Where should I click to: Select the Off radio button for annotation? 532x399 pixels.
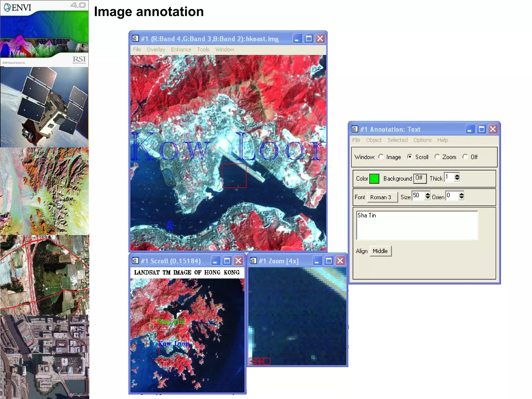point(465,157)
